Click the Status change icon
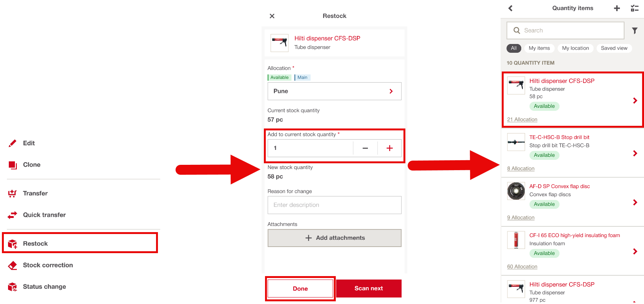The height and width of the screenshot is (304, 644). coord(13,287)
